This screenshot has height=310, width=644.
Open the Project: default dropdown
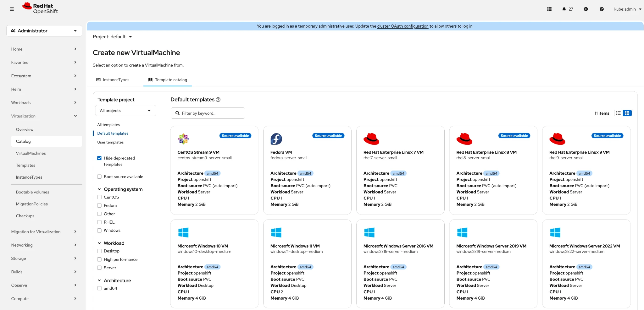pyautogui.click(x=112, y=37)
